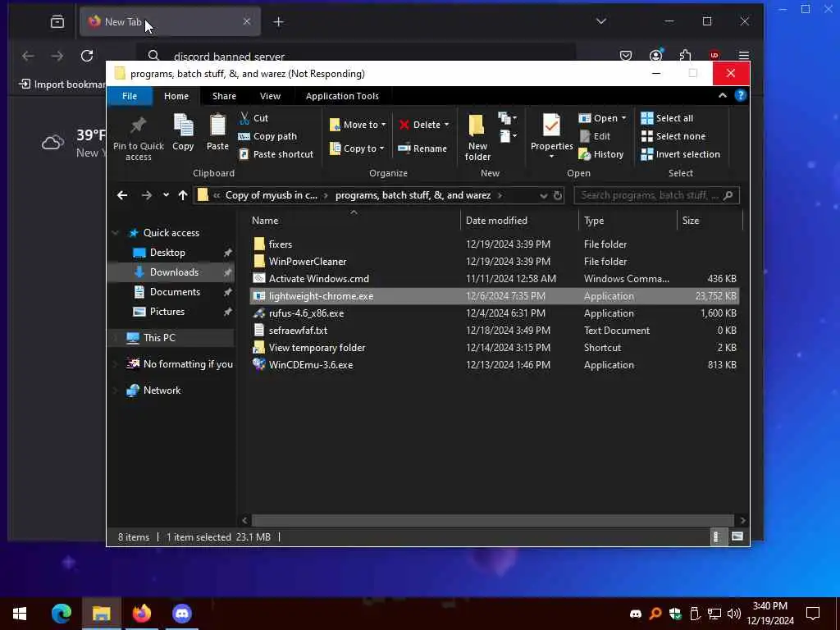This screenshot has height=630, width=840.
Task: Select Downloads in navigation pane
Action: 174,272
